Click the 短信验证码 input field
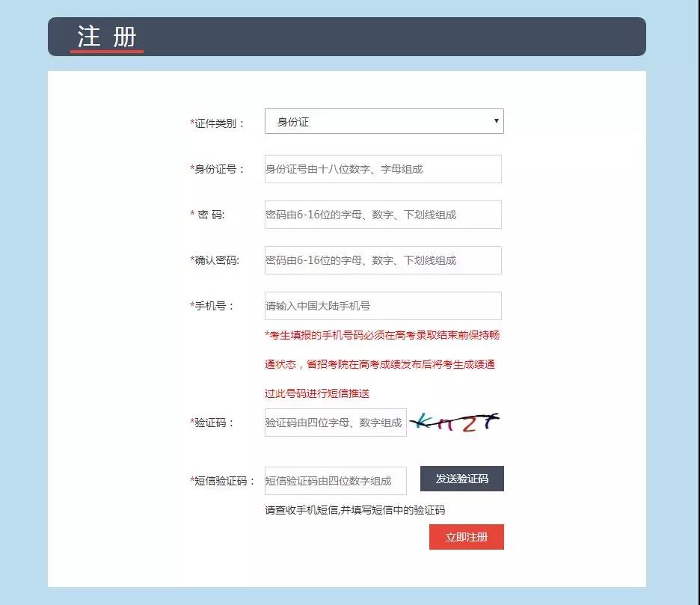 [335, 481]
